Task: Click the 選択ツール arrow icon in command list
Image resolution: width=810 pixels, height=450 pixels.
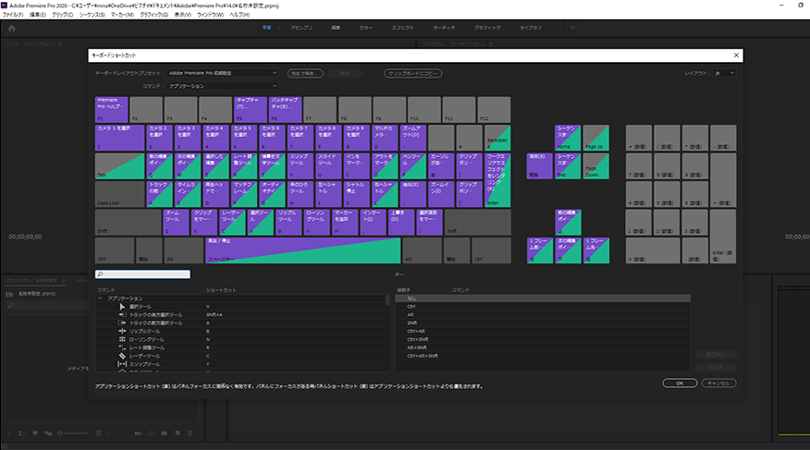Action: 122,306
